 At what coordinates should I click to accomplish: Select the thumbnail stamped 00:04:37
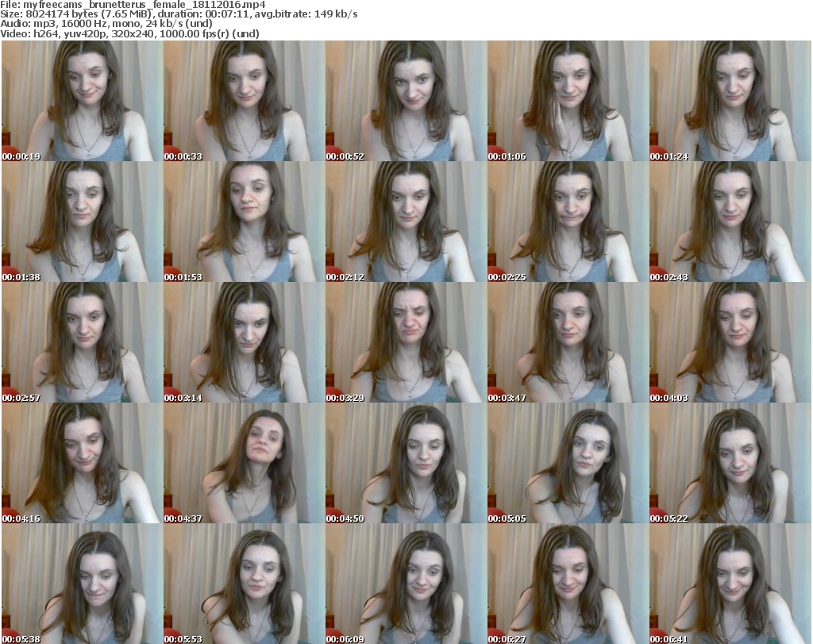245,463
